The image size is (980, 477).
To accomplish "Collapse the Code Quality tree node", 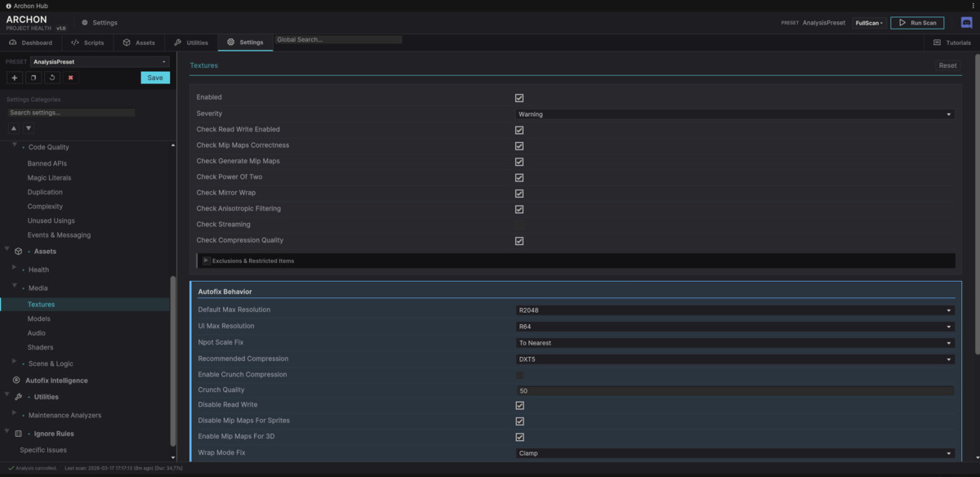I will click(15, 145).
